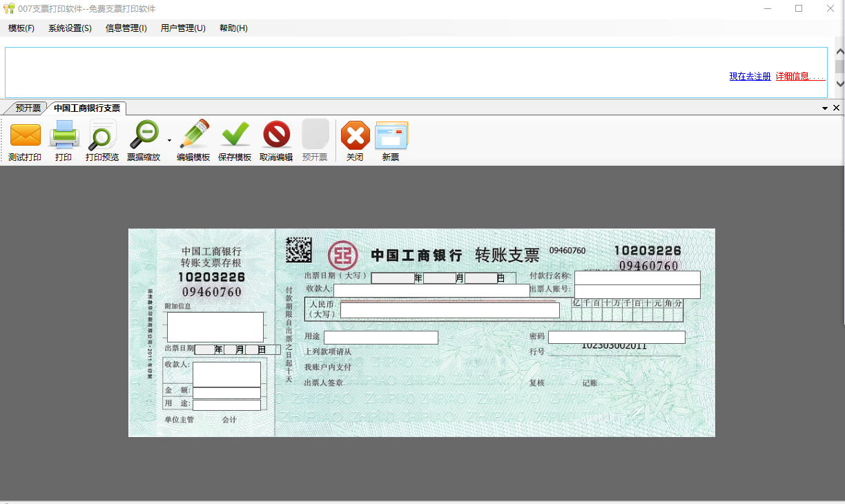Viewport: 845px width, 504px height.
Task: Click the 人民币(大写) amount field
Action: [x=450, y=310]
